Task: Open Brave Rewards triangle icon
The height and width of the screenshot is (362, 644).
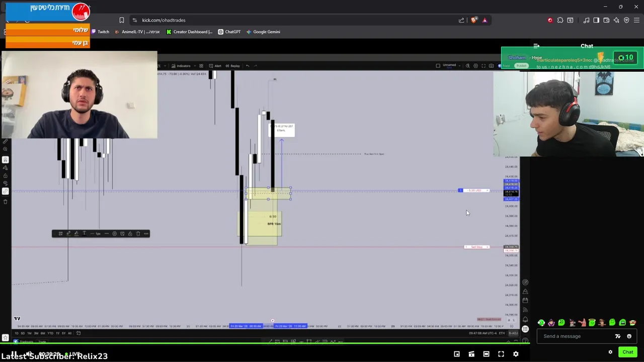Action: tap(485, 20)
